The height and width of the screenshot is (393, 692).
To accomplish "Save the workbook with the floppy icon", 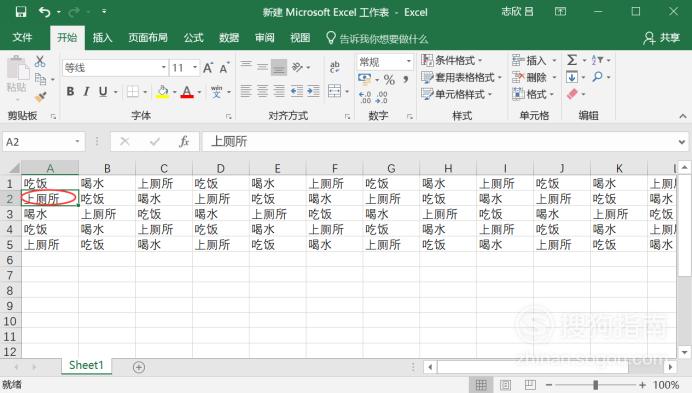I will pyautogui.click(x=21, y=12).
